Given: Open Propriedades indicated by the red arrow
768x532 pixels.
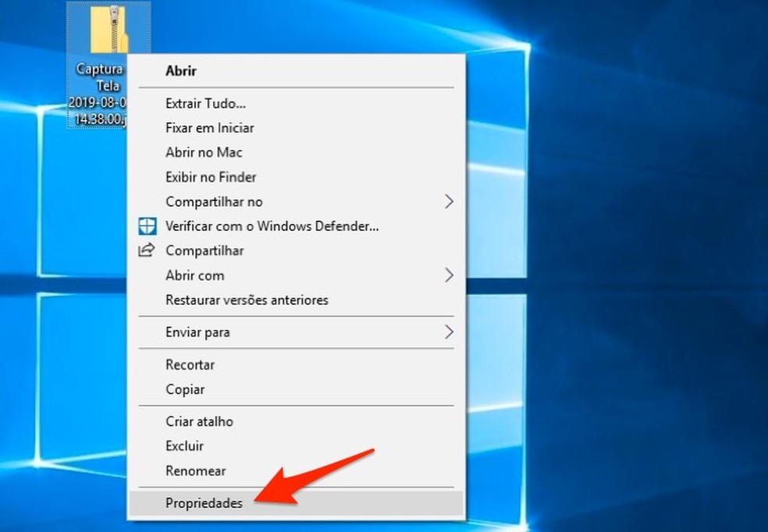Looking at the screenshot, I should coord(204,503).
